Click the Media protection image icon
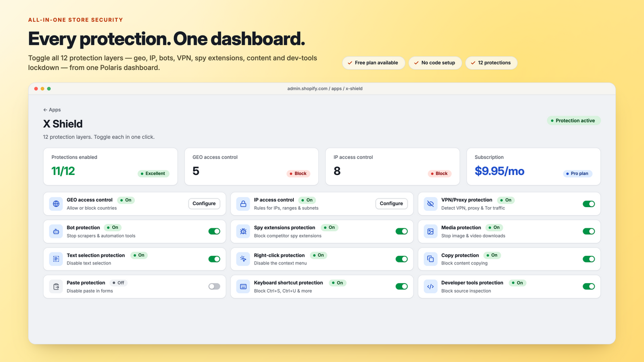644x362 pixels. 430,231
